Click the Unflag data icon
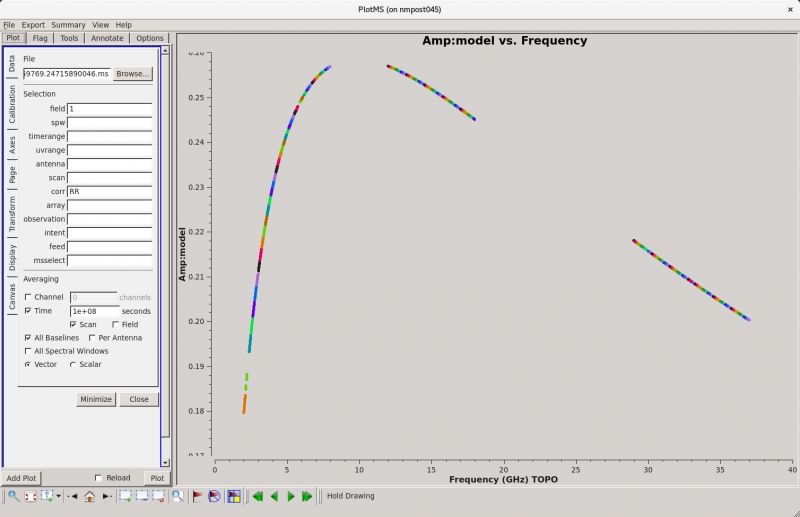800x517 pixels. pos(214,496)
